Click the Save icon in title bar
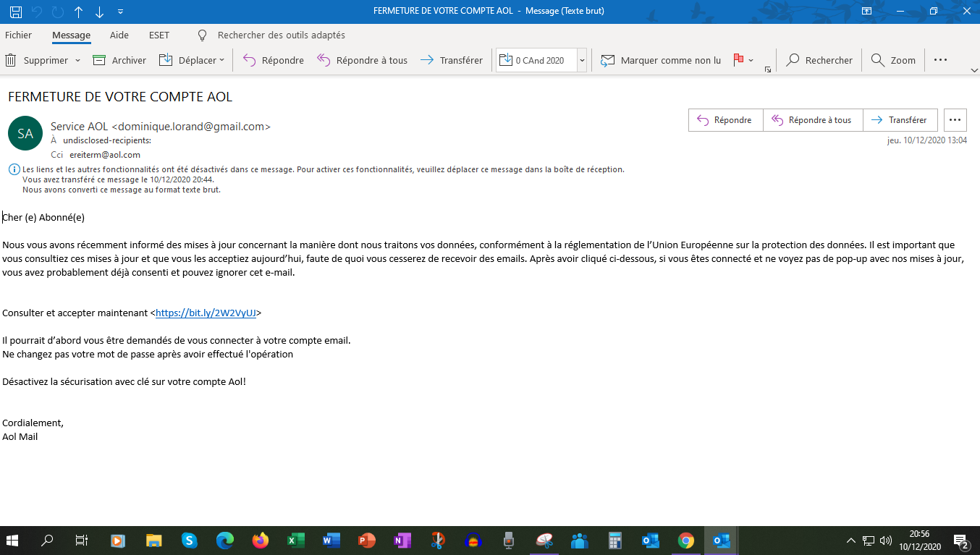The image size is (980, 555). (16, 11)
